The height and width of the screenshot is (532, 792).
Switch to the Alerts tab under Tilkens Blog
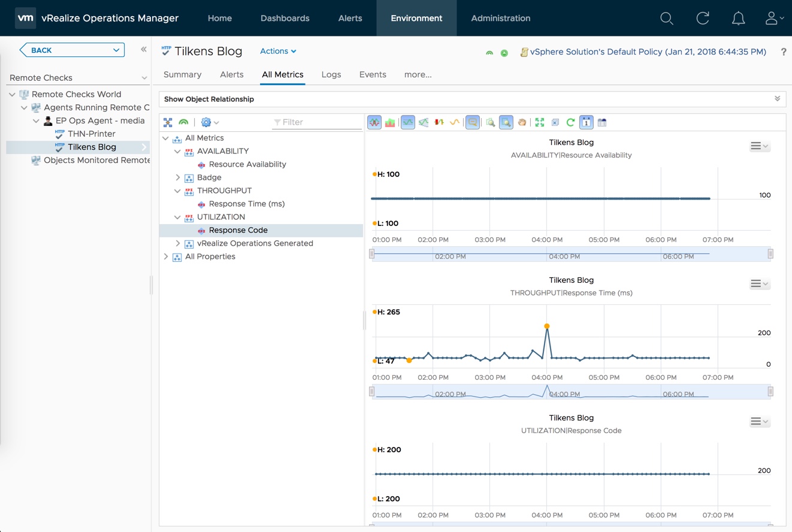click(x=231, y=75)
